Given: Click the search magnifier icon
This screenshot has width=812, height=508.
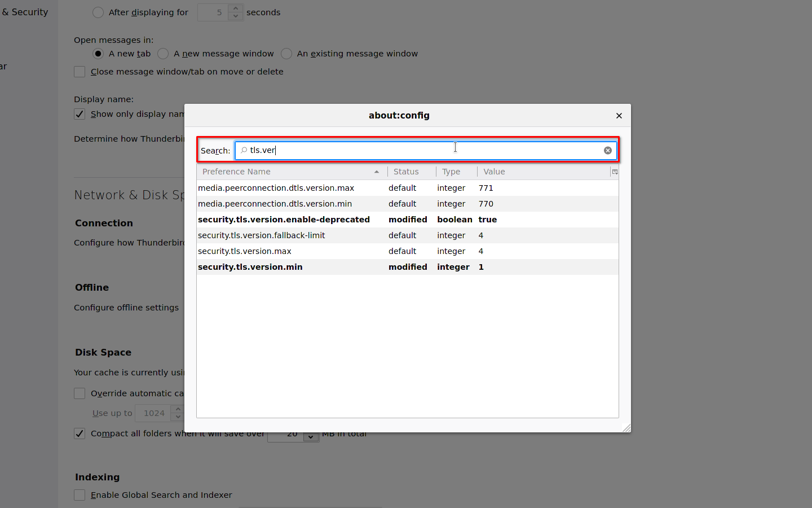Looking at the screenshot, I should pos(244,150).
